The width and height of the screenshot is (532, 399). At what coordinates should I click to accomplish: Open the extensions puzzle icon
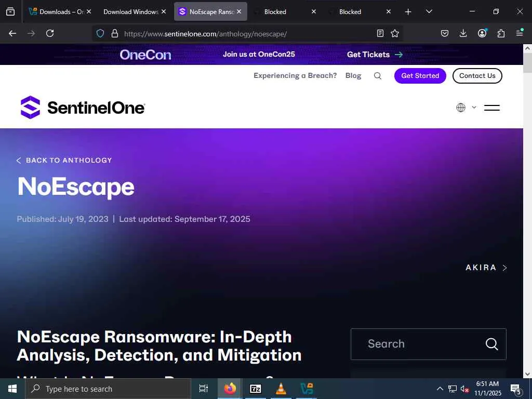click(501, 33)
